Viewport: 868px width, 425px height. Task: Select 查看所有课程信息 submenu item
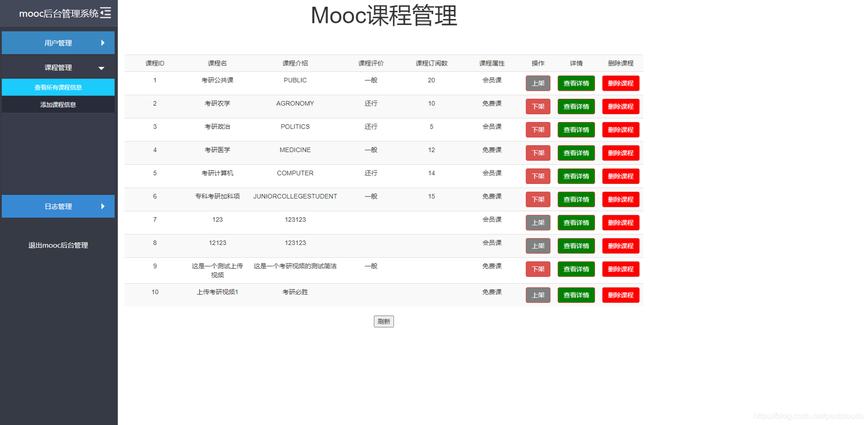pyautogui.click(x=58, y=87)
